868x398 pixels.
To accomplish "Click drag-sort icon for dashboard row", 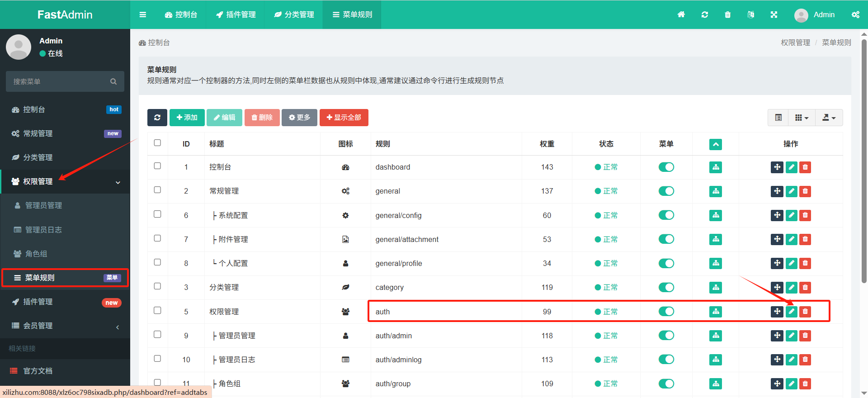I will 777,167.
